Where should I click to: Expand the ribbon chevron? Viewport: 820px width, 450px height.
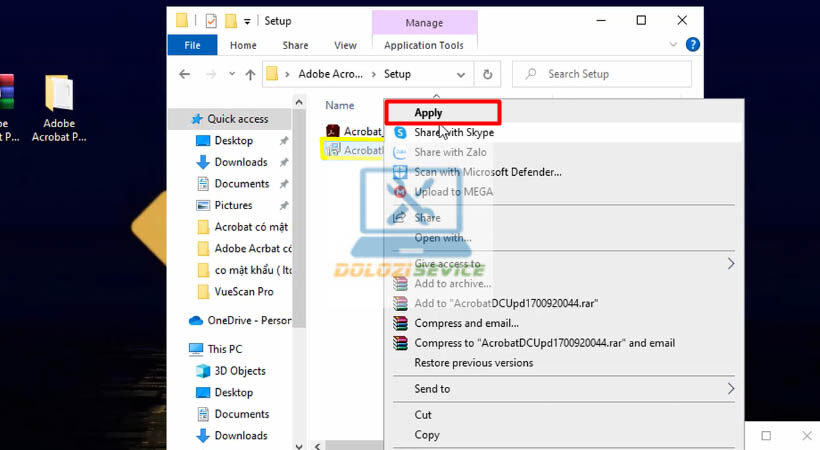click(x=674, y=45)
